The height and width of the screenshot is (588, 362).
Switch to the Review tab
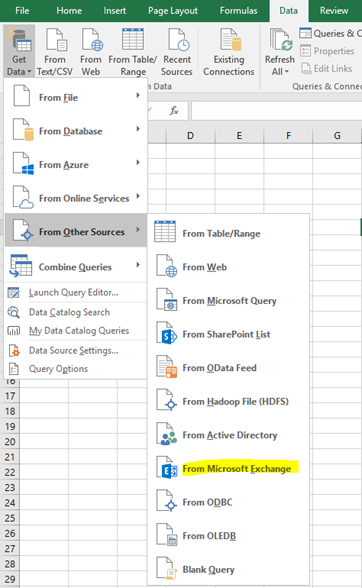[x=334, y=10]
